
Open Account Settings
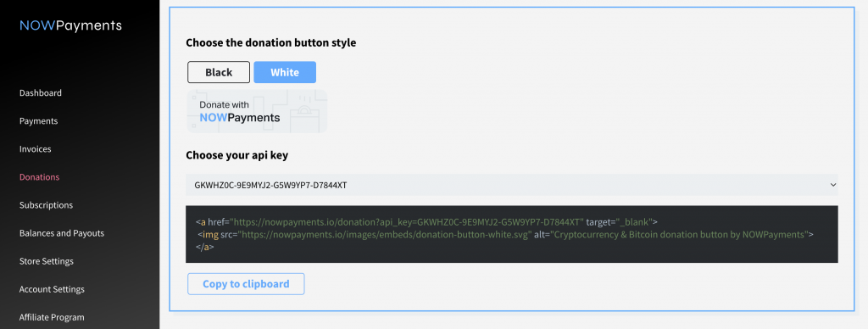(52, 289)
